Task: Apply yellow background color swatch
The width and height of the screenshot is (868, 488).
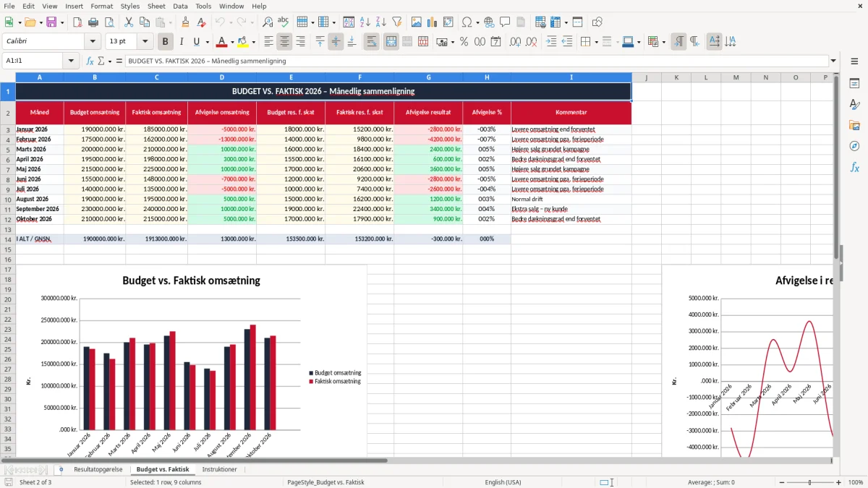Action: (x=243, y=42)
